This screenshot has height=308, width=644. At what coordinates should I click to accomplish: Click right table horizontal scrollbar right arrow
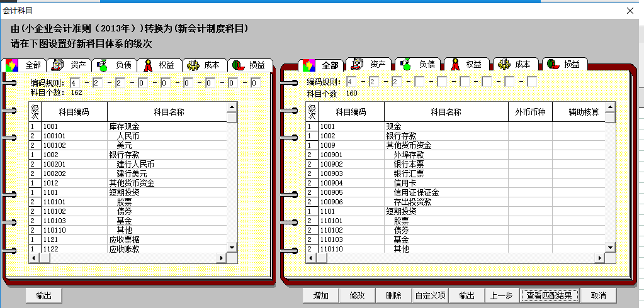click(x=601, y=258)
